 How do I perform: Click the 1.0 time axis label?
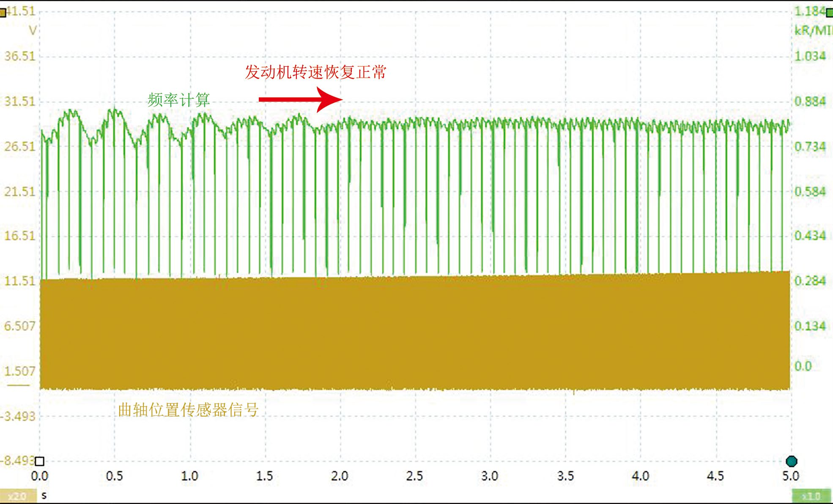[x=189, y=476]
